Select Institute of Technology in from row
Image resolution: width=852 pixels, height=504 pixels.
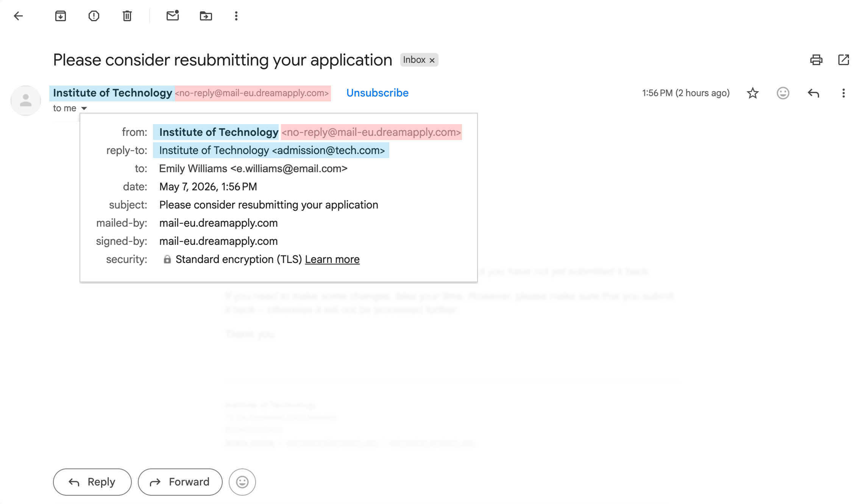tap(218, 132)
